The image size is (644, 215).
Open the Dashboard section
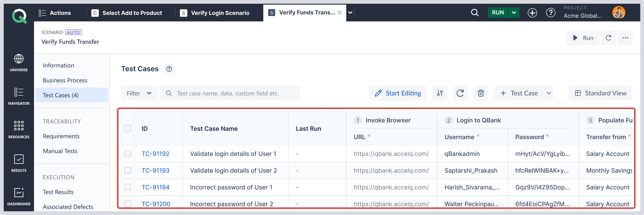(x=19, y=197)
